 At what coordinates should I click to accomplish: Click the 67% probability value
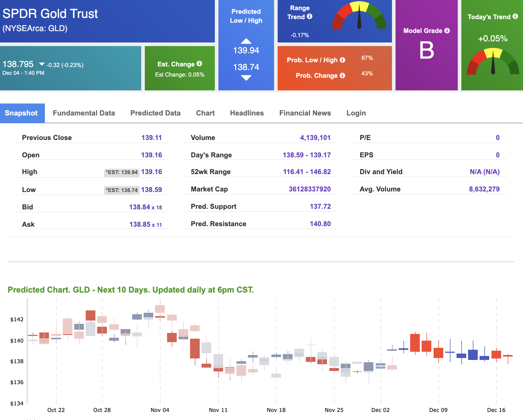[367, 58]
